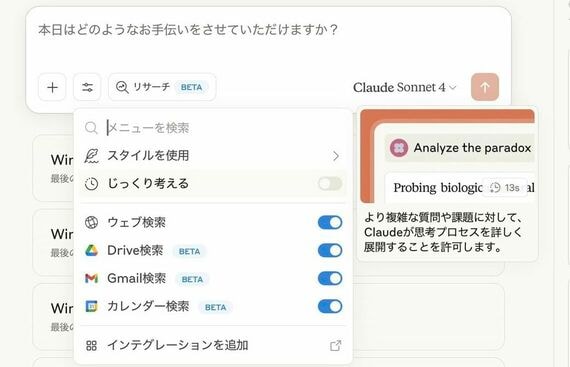
Task: Click the Gmail envelope icon
Action: coord(91,278)
